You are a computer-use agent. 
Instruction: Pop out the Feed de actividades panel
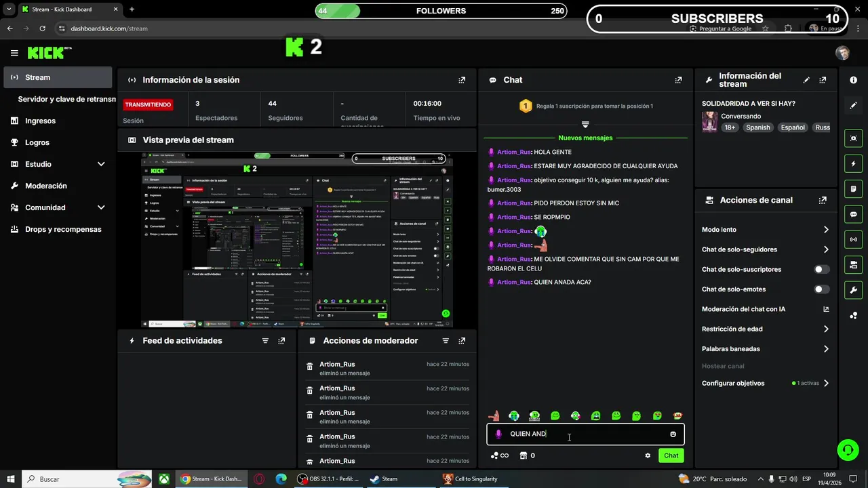pos(281,341)
